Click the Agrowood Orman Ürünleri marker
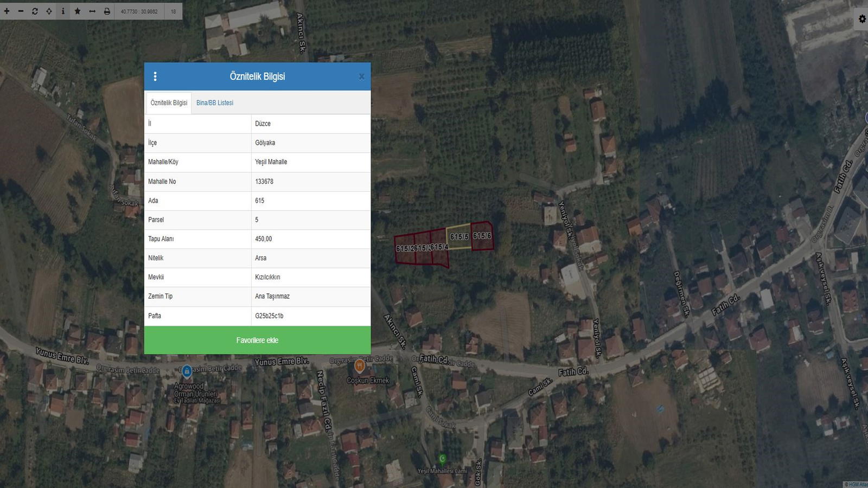 click(x=187, y=371)
